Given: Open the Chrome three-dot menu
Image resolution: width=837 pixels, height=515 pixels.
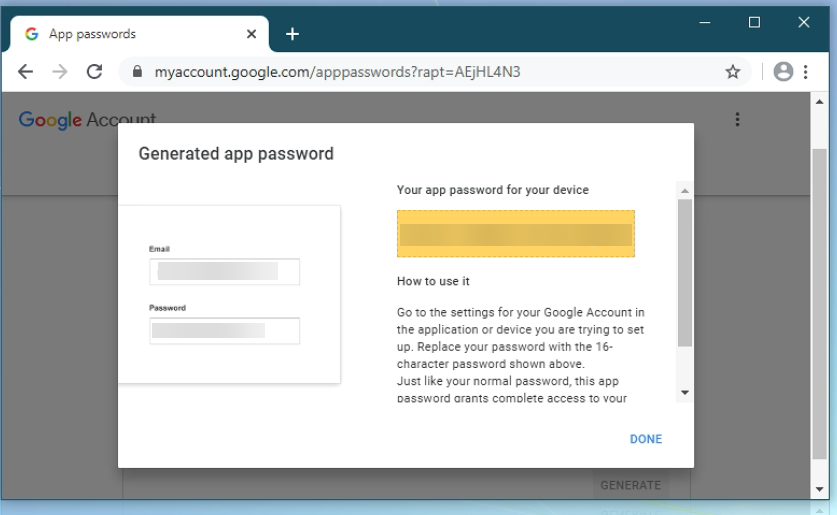Looking at the screenshot, I should (806, 72).
